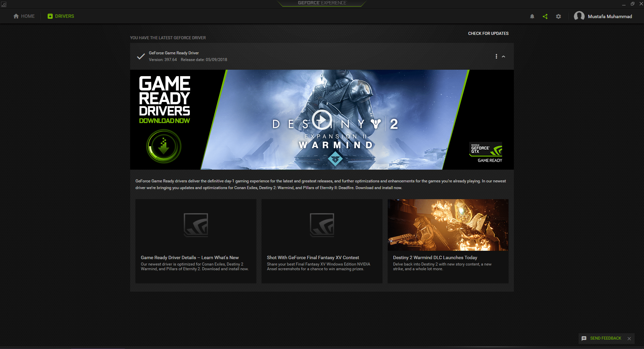Click the Warmind diamond emblem
This screenshot has height=349, width=644.
point(335,159)
